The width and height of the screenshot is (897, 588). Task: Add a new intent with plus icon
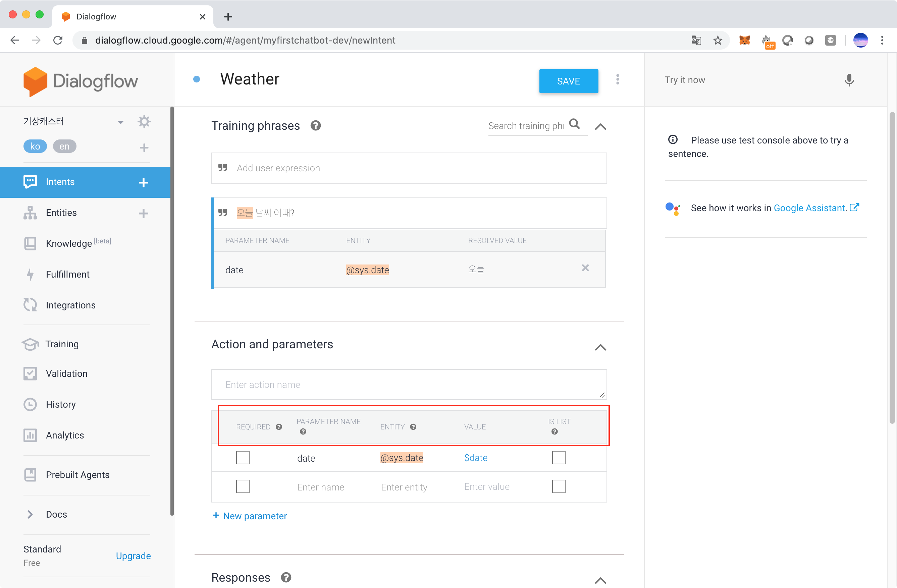[143, 182]
